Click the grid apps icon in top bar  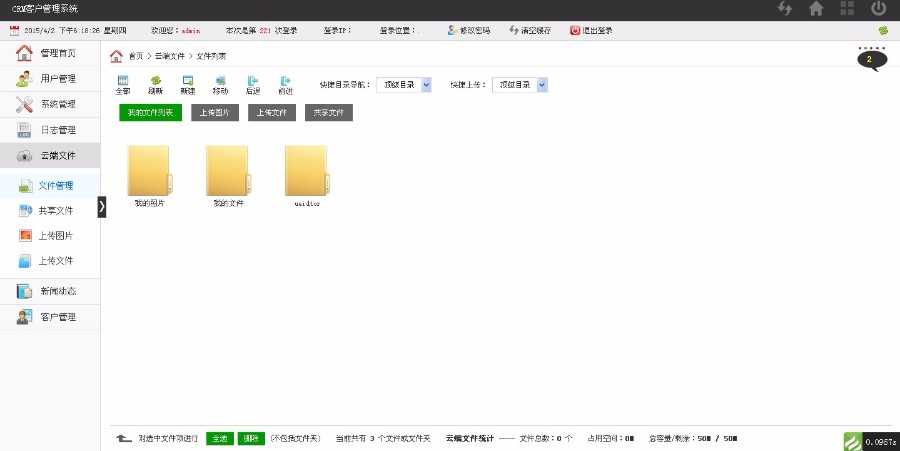847,9
